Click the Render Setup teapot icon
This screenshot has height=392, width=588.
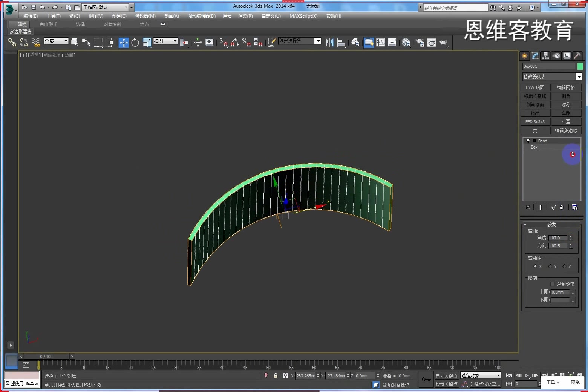[420, 43]
